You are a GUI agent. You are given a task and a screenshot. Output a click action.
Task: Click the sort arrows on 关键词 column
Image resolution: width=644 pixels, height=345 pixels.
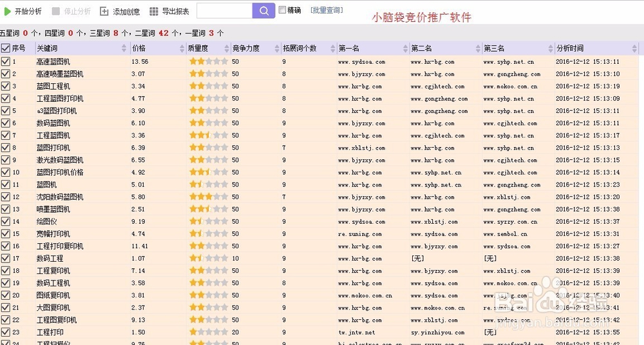coord(124,48)
